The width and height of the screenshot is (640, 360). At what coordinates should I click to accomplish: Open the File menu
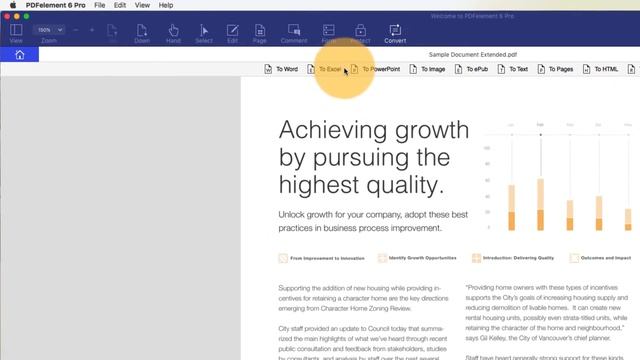click(x=100, y=5)
